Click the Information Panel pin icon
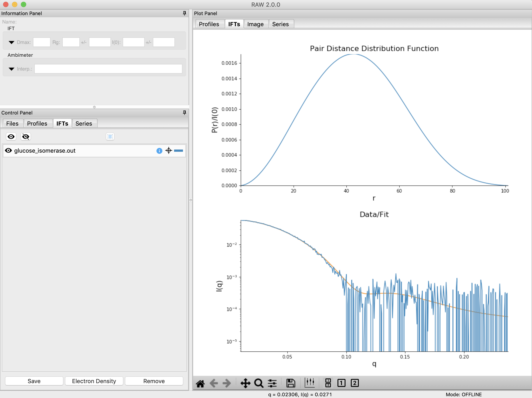Image resolution: width=532 pixels, height=398 pixels. click(x=185, y=13)
